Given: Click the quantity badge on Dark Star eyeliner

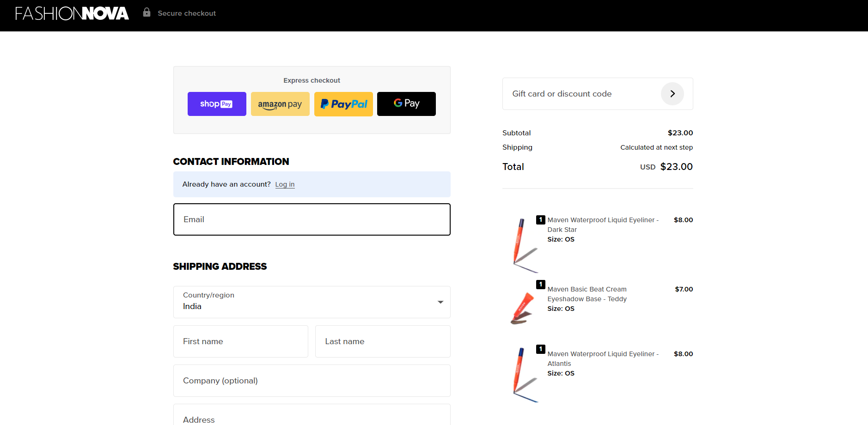Looking at the screenshot, I should click(540, 219).
